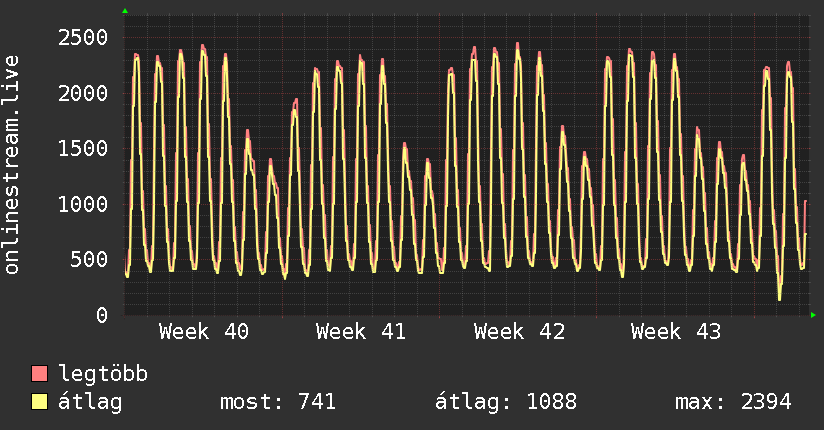
Task: Click the onlinestream.live vertical axis title
Action: [x=12, y=165]
